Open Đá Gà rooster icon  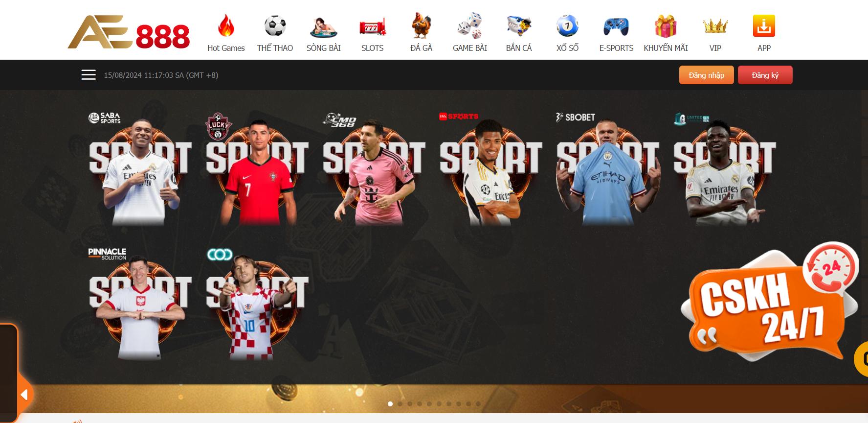pos(421,26)
